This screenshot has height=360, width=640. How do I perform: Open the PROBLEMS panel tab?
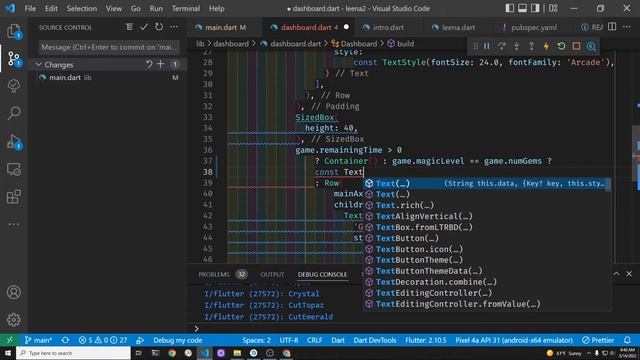click(214, 274)
